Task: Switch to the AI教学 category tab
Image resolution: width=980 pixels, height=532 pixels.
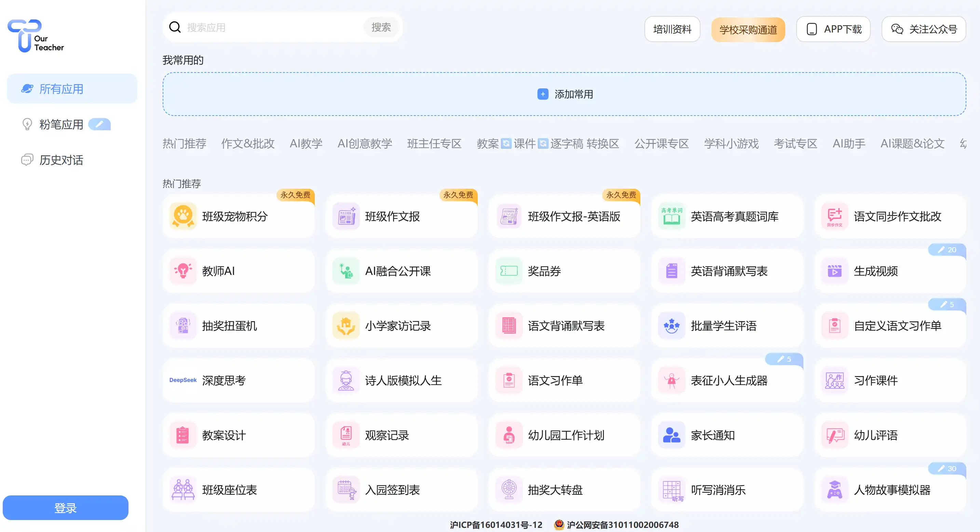Action: 306,144
